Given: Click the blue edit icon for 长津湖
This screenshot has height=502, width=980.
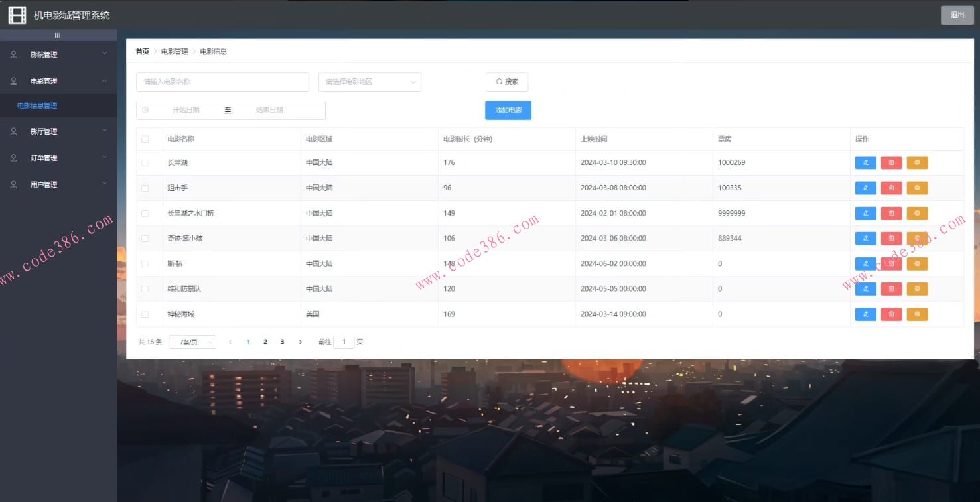Looking at the screenshot, I should 865,163.
